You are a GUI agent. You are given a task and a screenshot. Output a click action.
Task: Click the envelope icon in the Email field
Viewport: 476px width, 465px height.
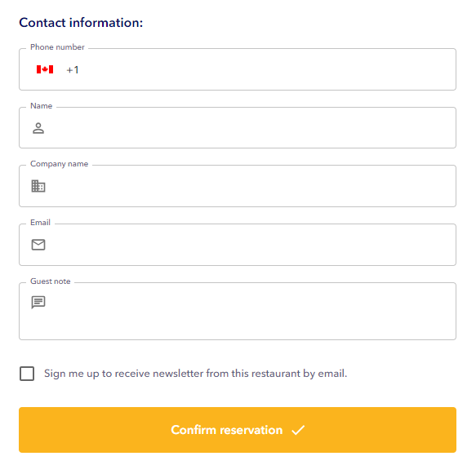click(38, 245)
